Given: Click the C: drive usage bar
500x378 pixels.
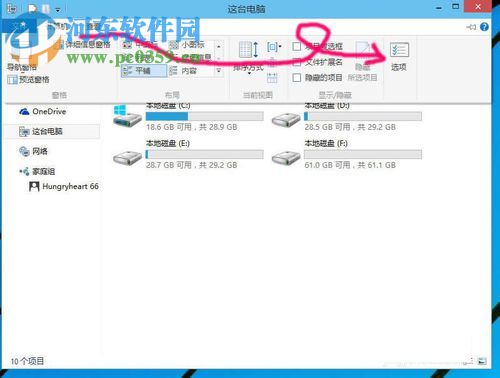Looking at the screenshot, I should pyautogui.click(x=205, y=116).
